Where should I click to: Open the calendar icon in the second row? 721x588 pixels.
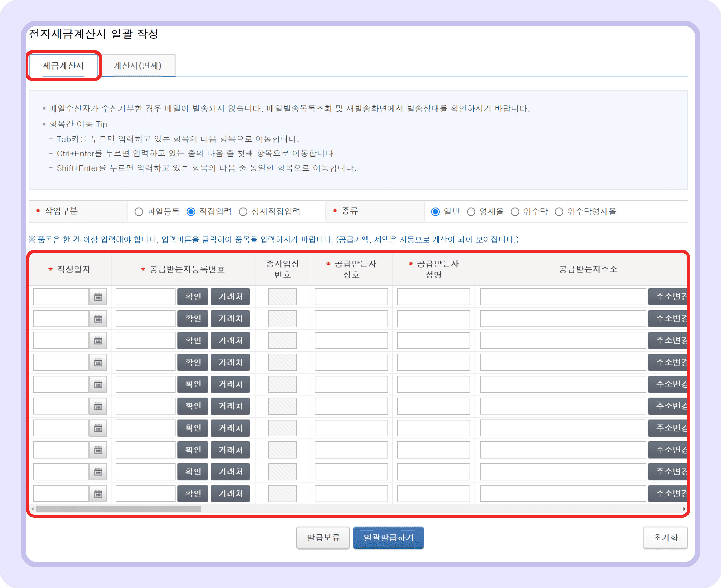click(98, 319)
